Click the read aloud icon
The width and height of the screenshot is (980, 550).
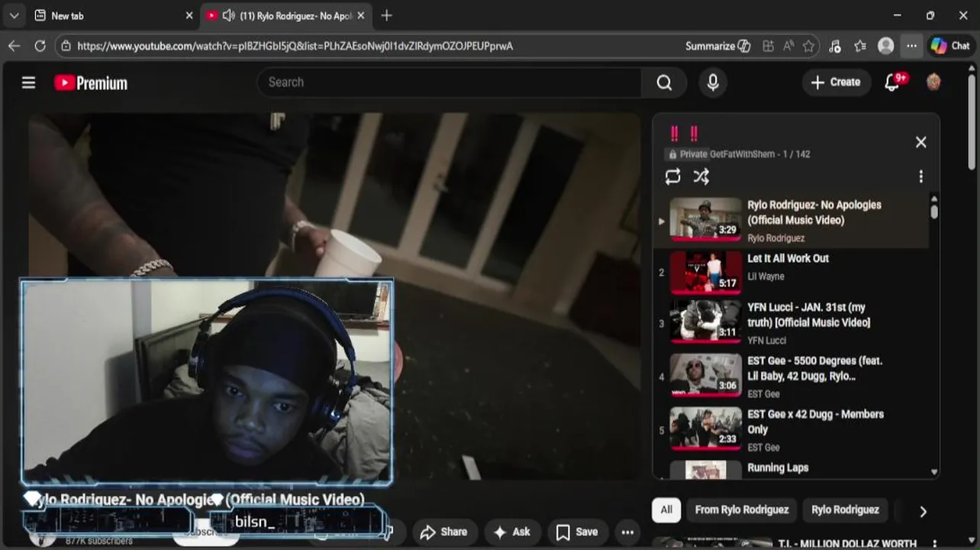[788, 46]
